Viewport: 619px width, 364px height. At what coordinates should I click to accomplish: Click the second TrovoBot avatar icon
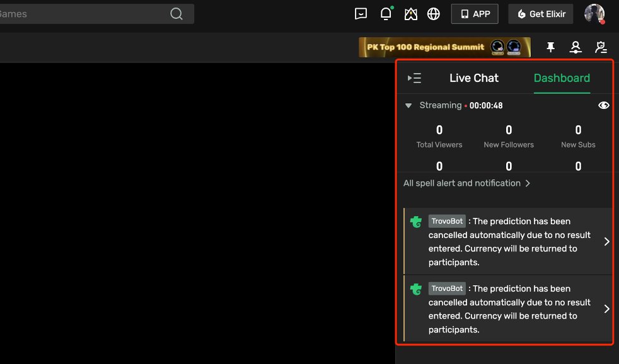[x=416, y=289]
